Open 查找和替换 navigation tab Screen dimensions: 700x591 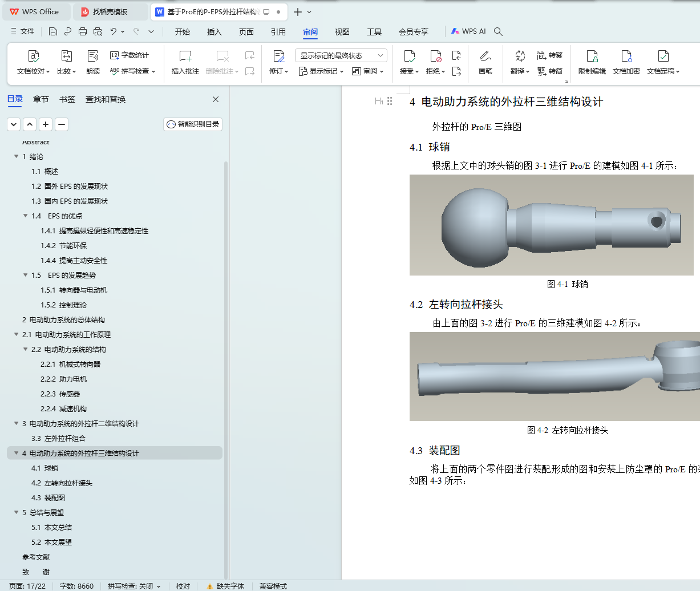tap(106, 99)
